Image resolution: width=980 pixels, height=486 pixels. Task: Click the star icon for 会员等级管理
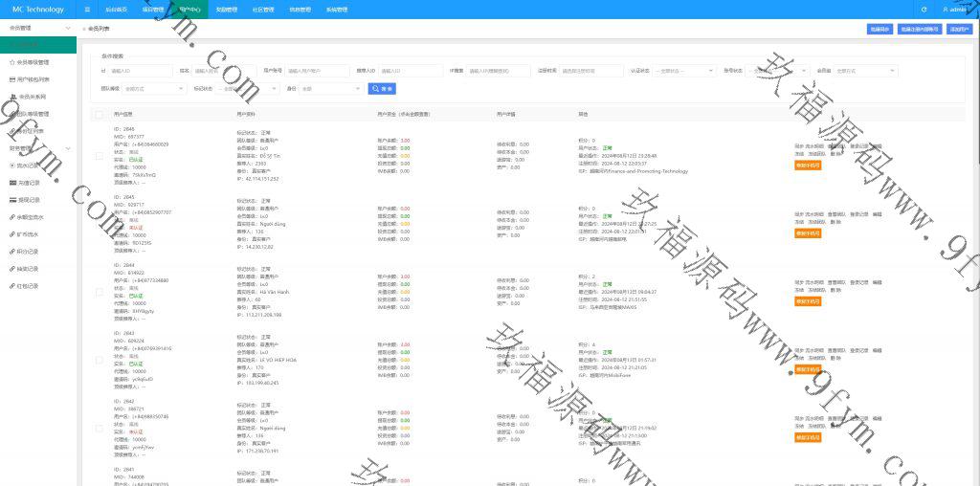[11, 62]
